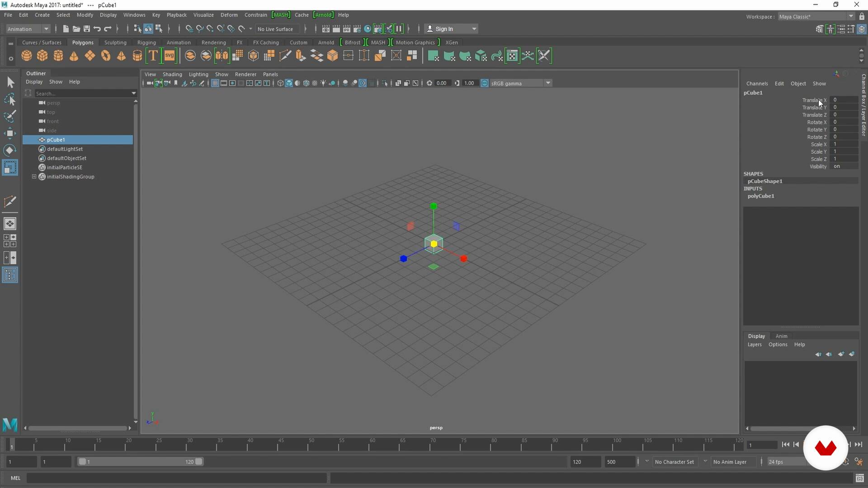Viewport: 868px width, 488px height.
Task: Create a Polygon Cone from shelf
Action: point(74,56)
